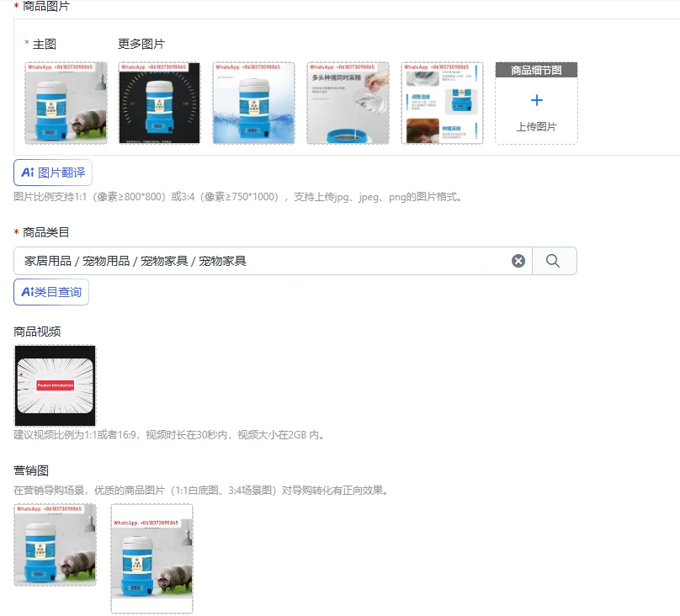Open the multi-panel feature detail image
680x616 pixels.
point(442,103)
